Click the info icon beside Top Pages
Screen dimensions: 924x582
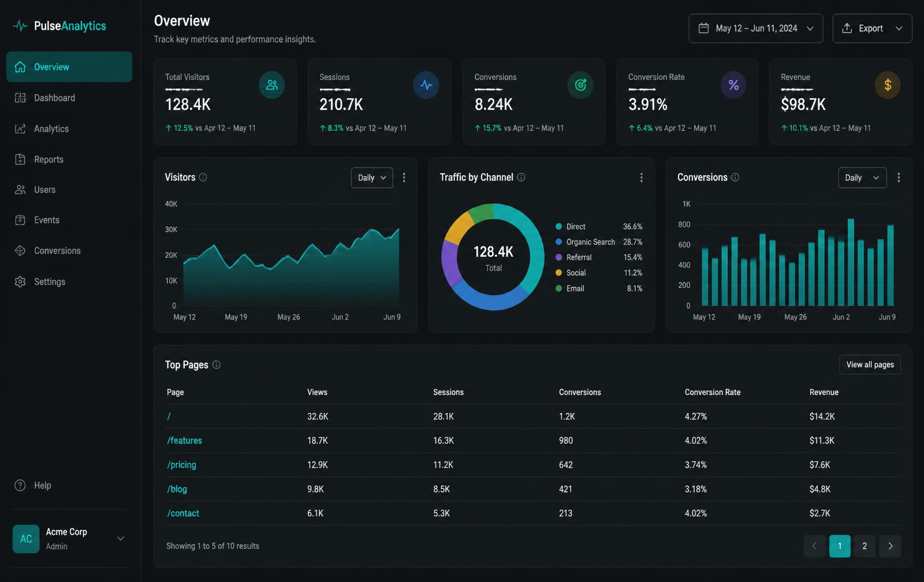pos(217,365)
